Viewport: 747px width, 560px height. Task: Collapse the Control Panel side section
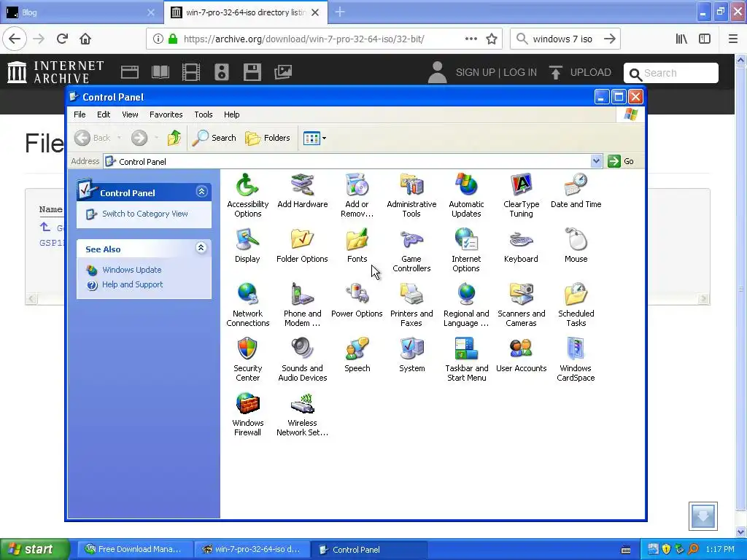coord(201,192)
